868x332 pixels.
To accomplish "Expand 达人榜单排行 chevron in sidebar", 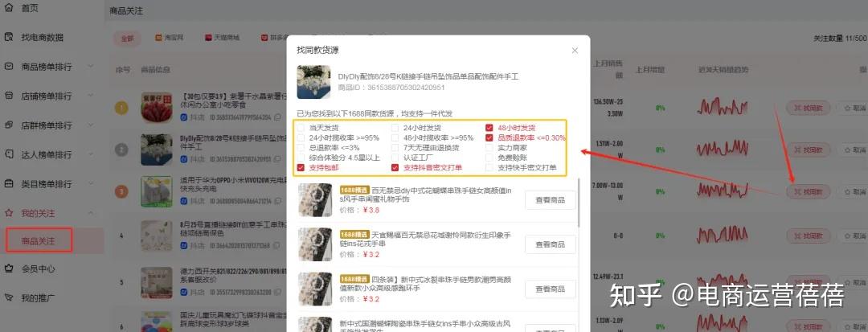I will 91,154.
